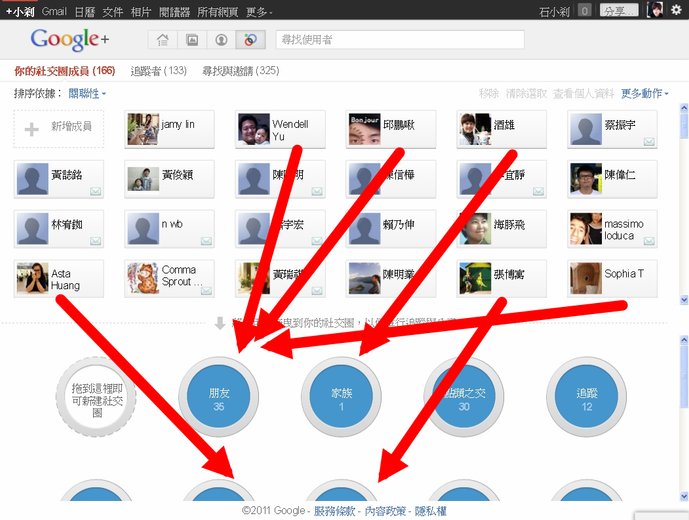Open 服務條款 footer link
The image size is (689, 520).
(334, 511)
